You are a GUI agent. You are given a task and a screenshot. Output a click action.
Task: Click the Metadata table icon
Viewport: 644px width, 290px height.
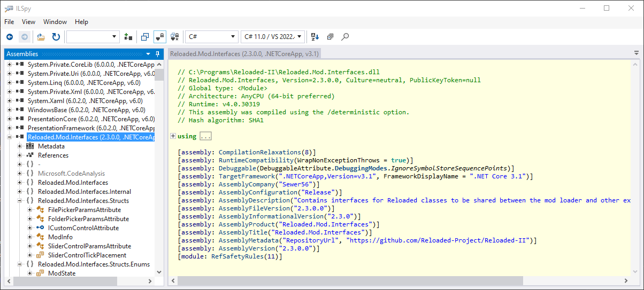click(x=30, y=146)
